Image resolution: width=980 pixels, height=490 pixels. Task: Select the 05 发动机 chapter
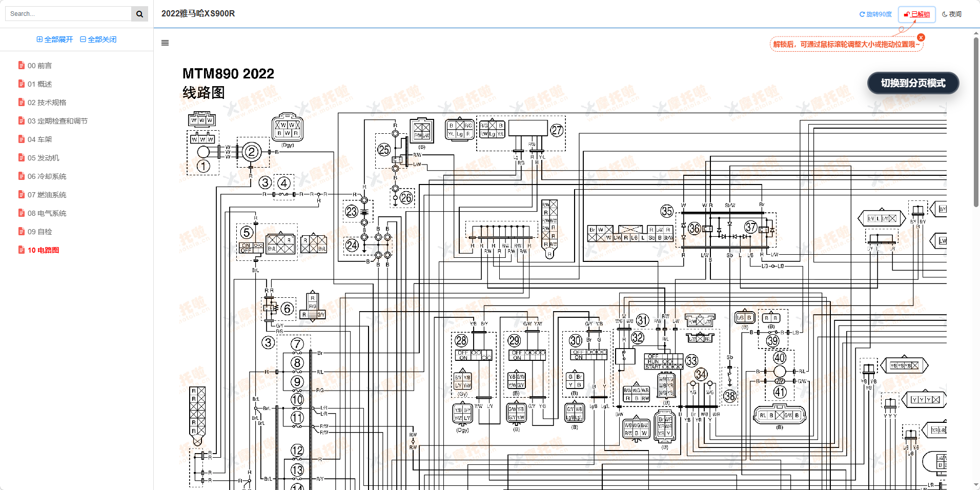(x=43, y=158)
